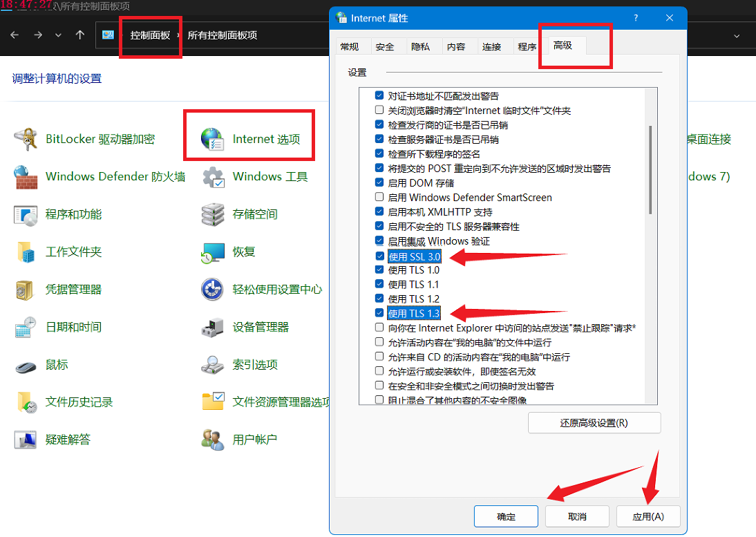The height and width of the screenshot is (537, 756).
Task: Open the 索引选项 icon
Action: pos(213,365)
